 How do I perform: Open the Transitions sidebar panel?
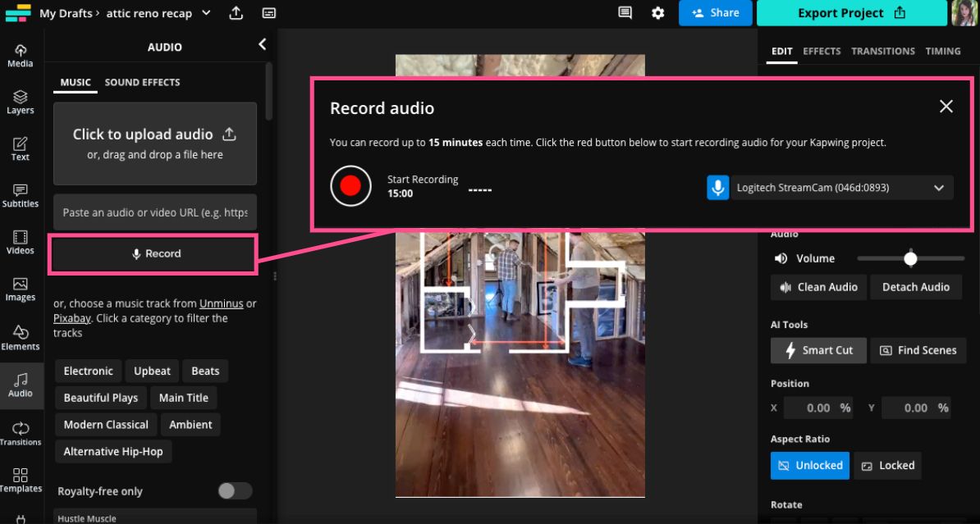pos(21,434)
